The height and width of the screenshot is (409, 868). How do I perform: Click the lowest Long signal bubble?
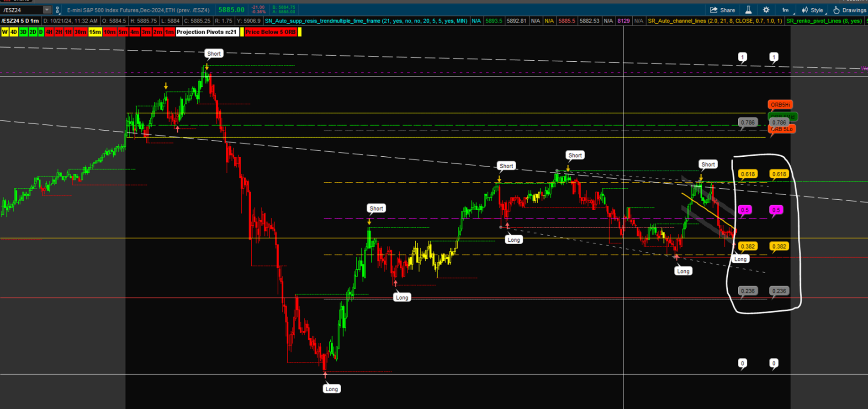point(331,389)
